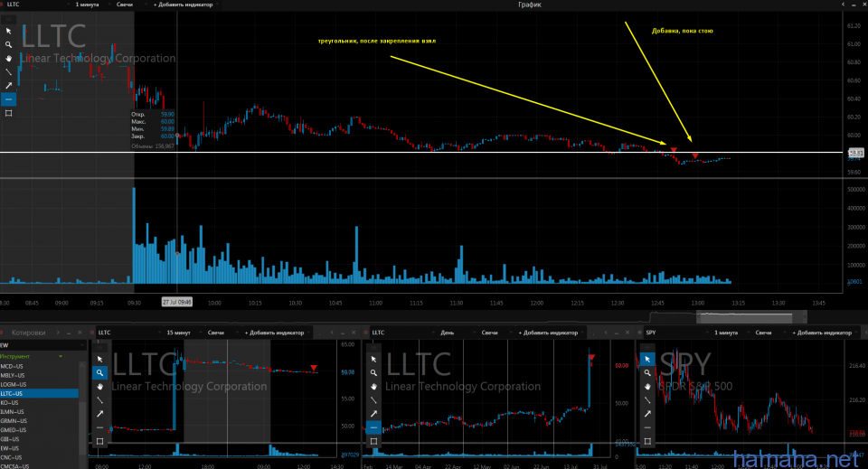
Task: Select ILMN~US in the quotes list
Action: [x=39, y=411]
